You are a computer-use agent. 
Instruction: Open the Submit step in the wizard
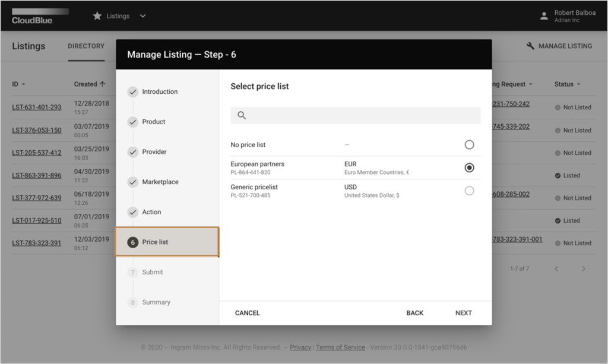152,272
